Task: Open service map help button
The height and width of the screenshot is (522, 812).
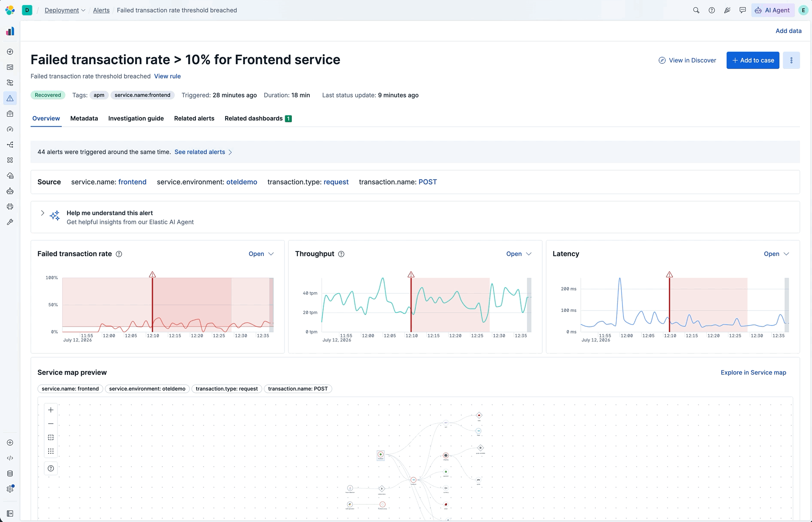Action: click(51, 468)
